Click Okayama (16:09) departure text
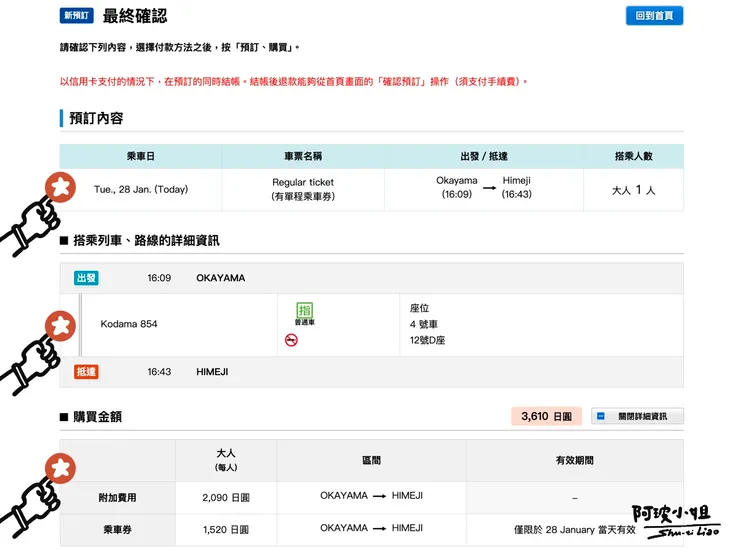The width and height of the screenshot is (740, 555). (x=456, y=187)
